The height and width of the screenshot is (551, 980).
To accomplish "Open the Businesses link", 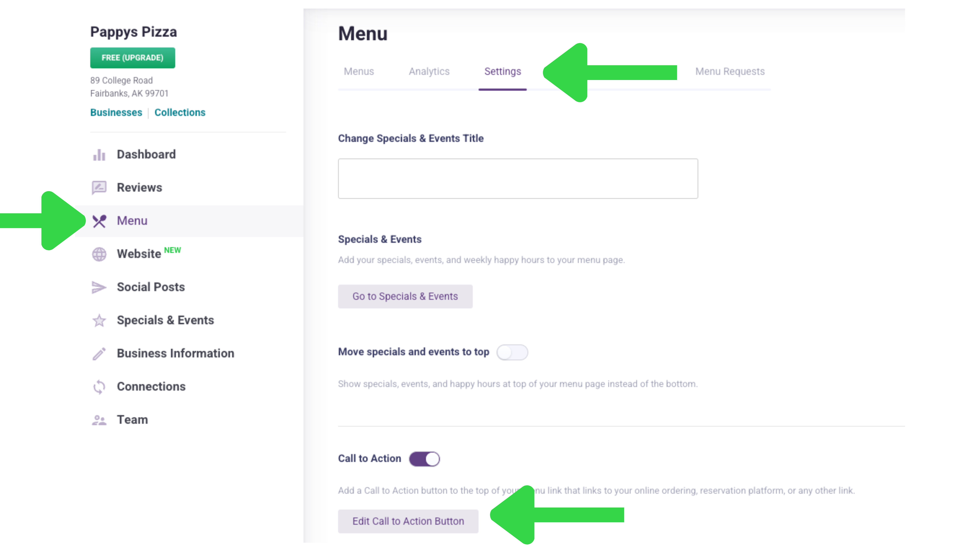I will click(116, 112).
